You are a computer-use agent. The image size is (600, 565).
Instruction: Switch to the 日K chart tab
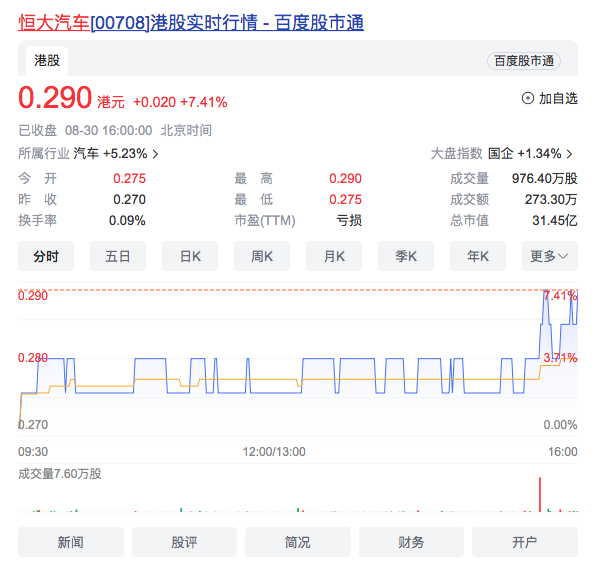(x=190, y=256)
